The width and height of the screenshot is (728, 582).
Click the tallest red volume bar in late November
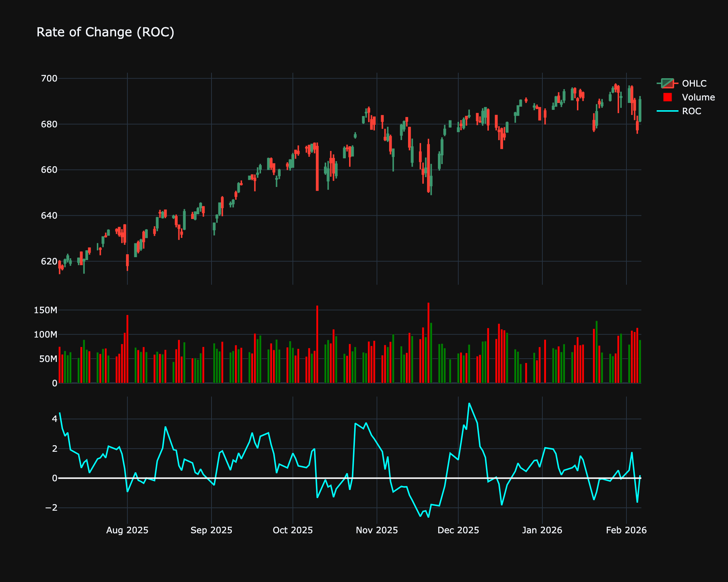428,342
